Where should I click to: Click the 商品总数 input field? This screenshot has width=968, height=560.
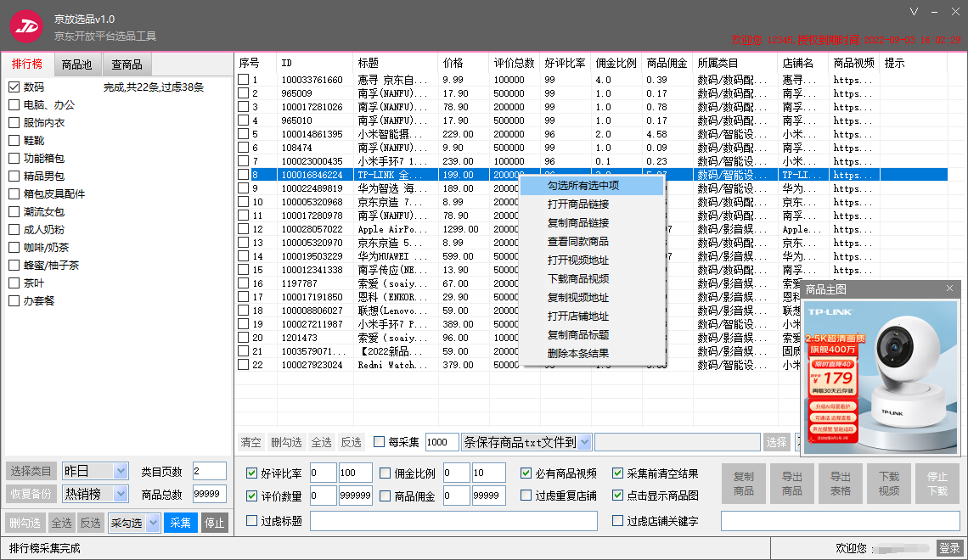tap(209, 494)
